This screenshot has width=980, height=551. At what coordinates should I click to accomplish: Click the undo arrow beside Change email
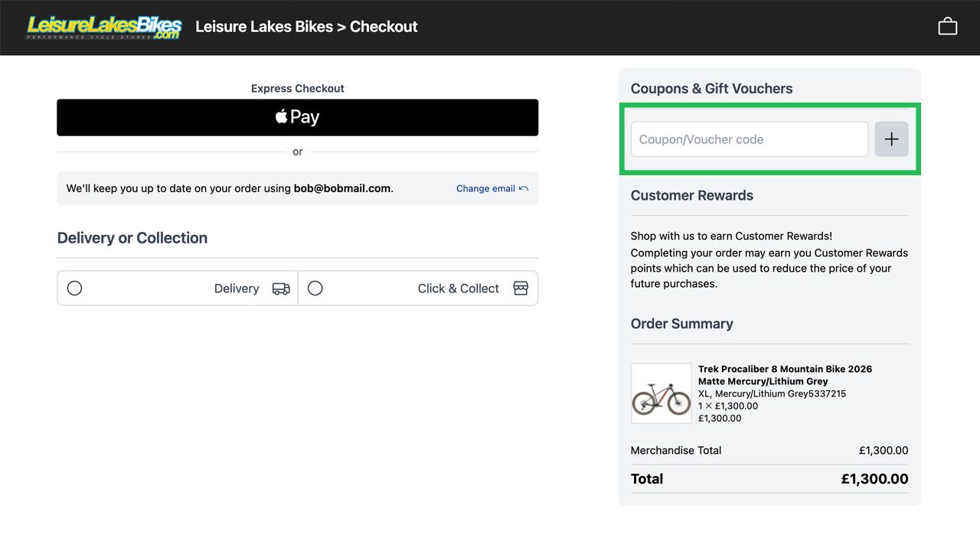tap(524, 188)
